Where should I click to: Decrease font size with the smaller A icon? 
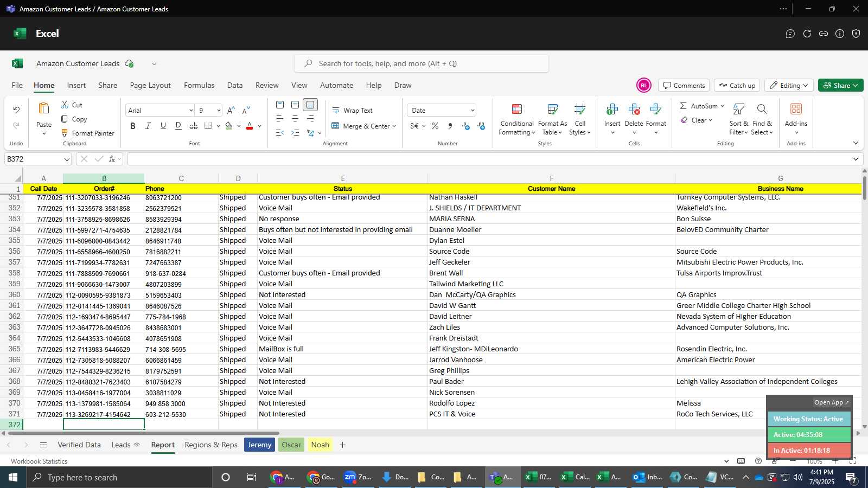click(246, 110)
